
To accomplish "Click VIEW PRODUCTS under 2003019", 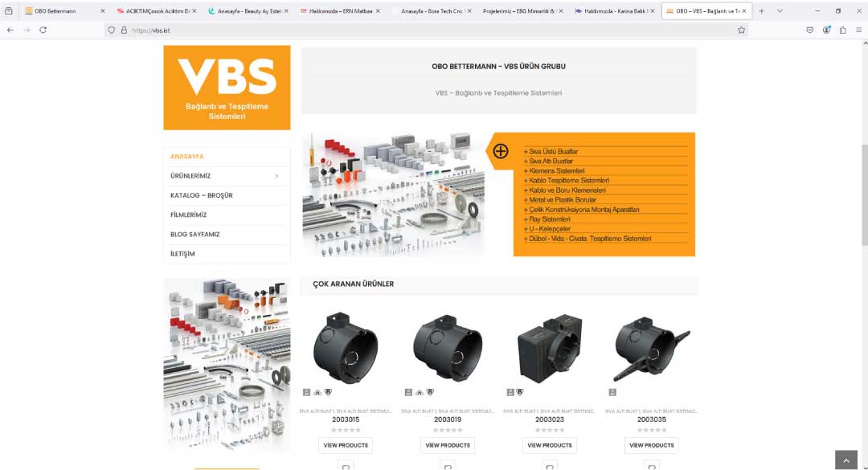I will tap(448, 445).
